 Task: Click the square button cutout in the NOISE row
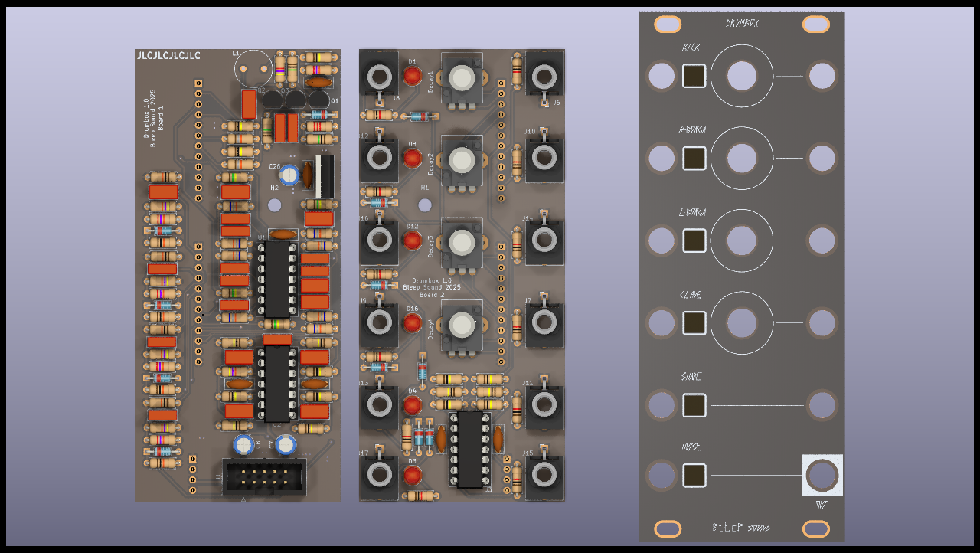(x=694, y=476)
